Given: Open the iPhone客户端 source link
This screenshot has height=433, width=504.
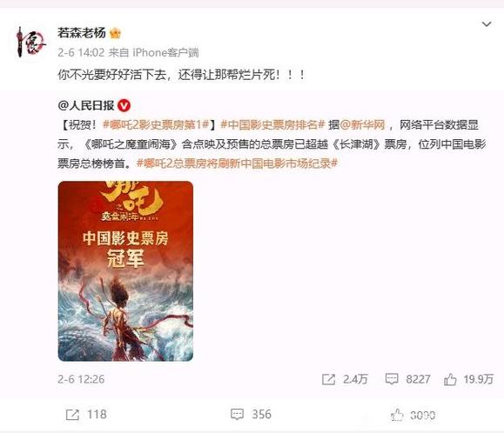Looking at the screenshot, I should click(166, 52).
